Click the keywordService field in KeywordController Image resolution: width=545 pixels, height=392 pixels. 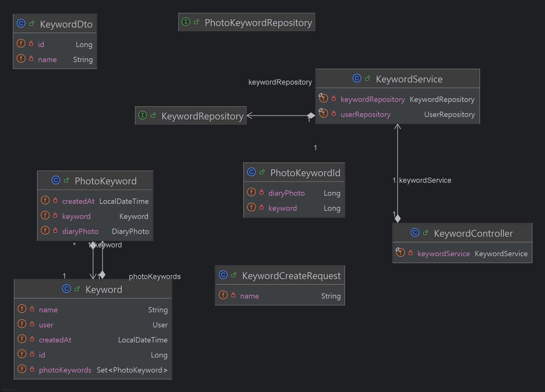(443, 254)
